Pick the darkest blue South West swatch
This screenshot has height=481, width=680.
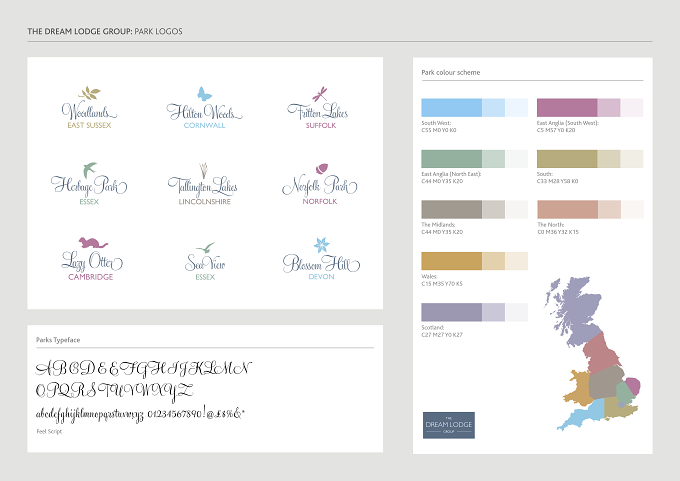[451, 108]
